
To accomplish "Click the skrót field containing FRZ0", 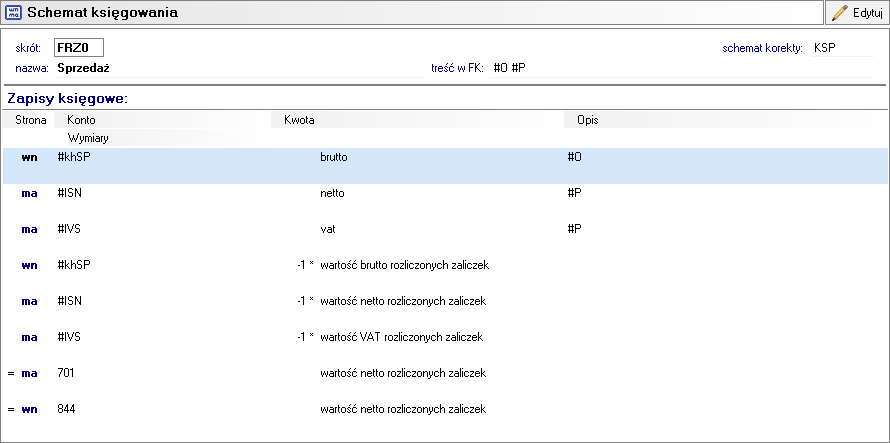I will pos(79,48).
